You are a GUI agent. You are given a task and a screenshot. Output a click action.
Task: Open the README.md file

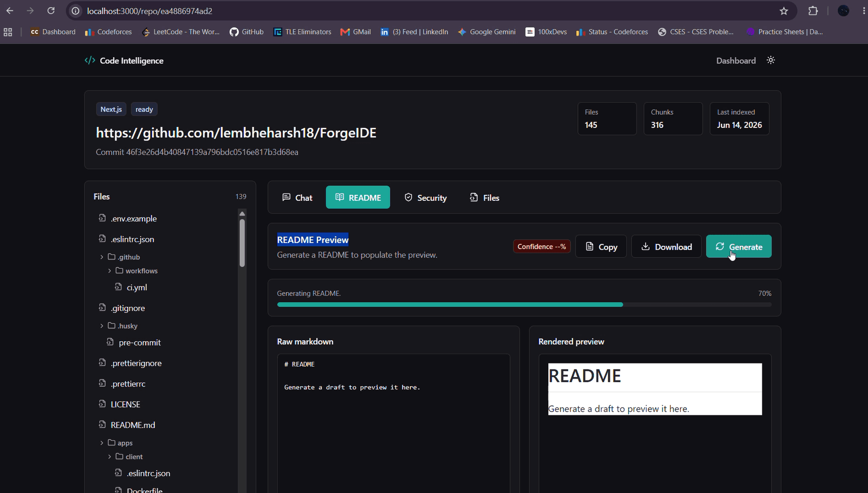click(127, 425)
